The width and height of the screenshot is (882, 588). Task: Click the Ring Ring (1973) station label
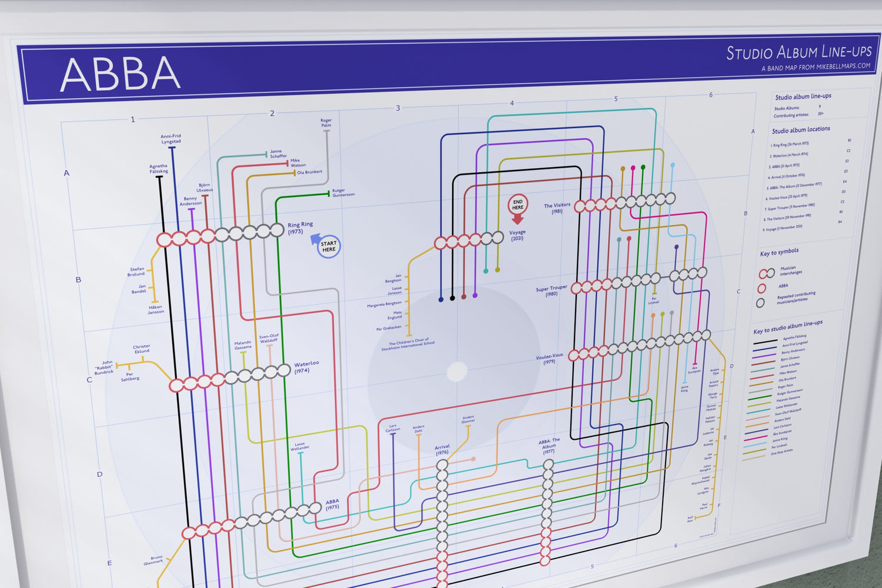coord(300,228)
